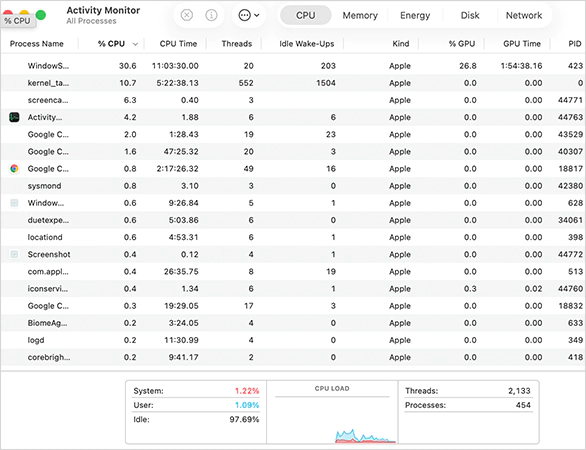The height and width of the screenshot is (450, 586).
Task: Select the BiomeAg... process row
Action: click(293, 323)
